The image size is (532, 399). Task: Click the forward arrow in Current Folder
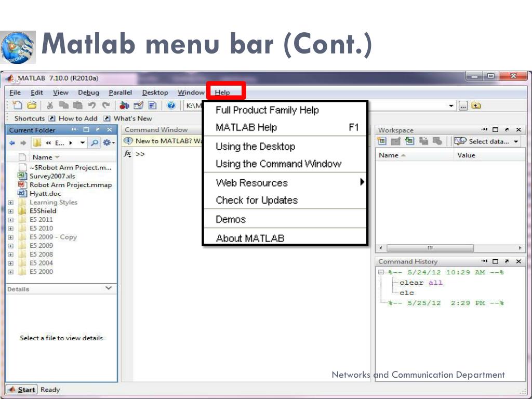[23, 143]
